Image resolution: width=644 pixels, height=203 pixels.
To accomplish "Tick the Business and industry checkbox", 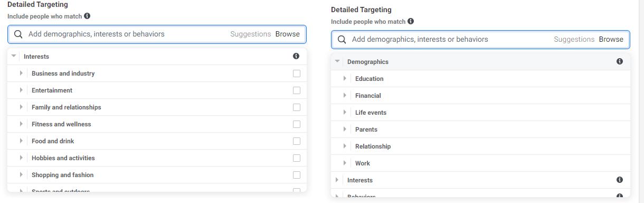I will coord(297,73).
